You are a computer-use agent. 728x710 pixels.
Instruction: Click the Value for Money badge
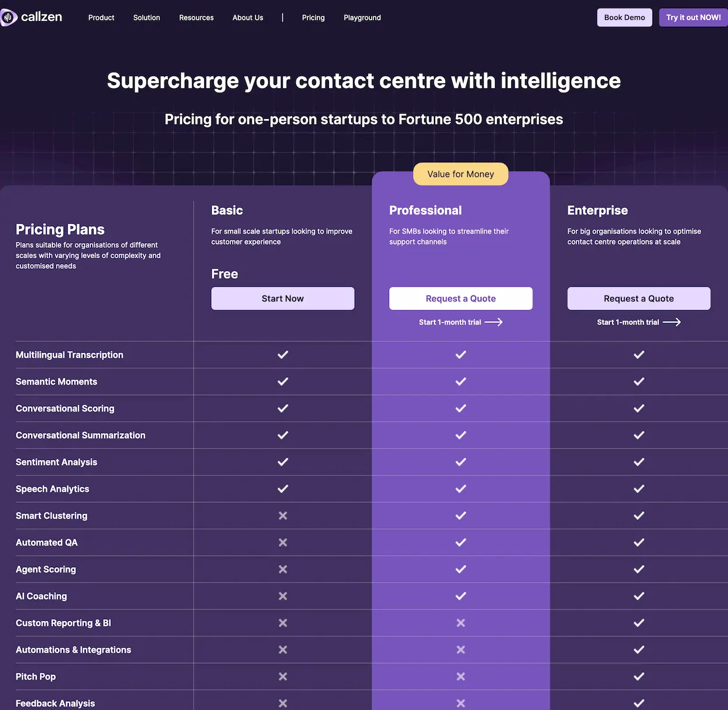[x=460, y=174]
